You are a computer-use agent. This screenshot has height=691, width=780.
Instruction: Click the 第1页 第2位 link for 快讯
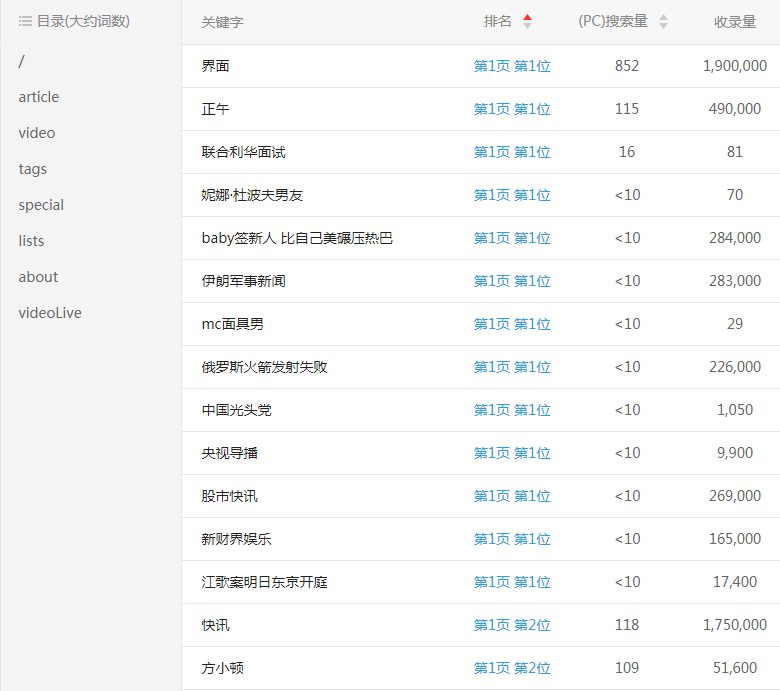click(x=512, y=625)
